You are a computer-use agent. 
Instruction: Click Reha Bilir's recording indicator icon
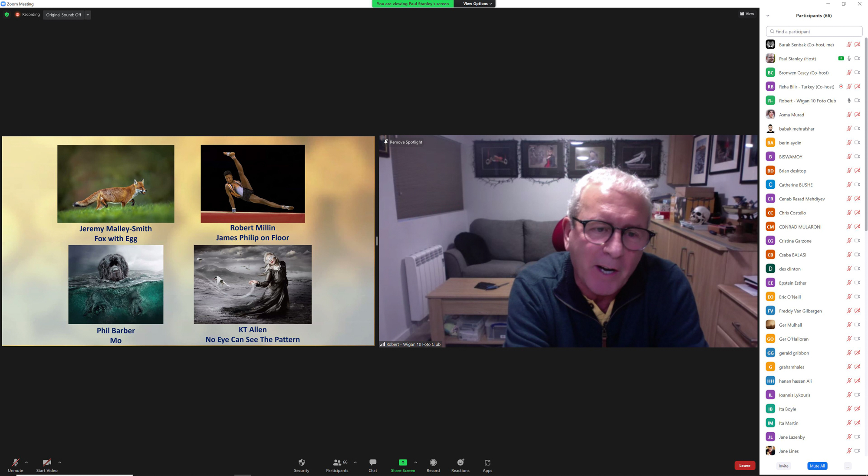841,86
